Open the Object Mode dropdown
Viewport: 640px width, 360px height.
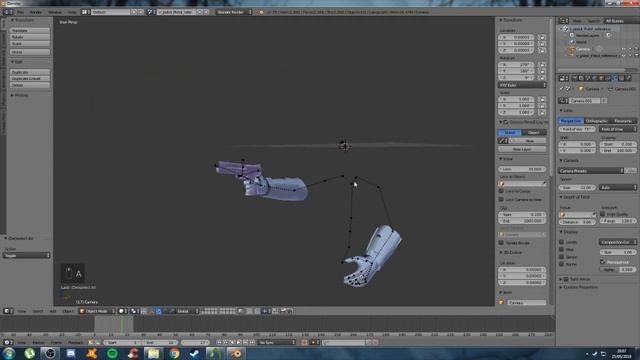coord(97,311)
